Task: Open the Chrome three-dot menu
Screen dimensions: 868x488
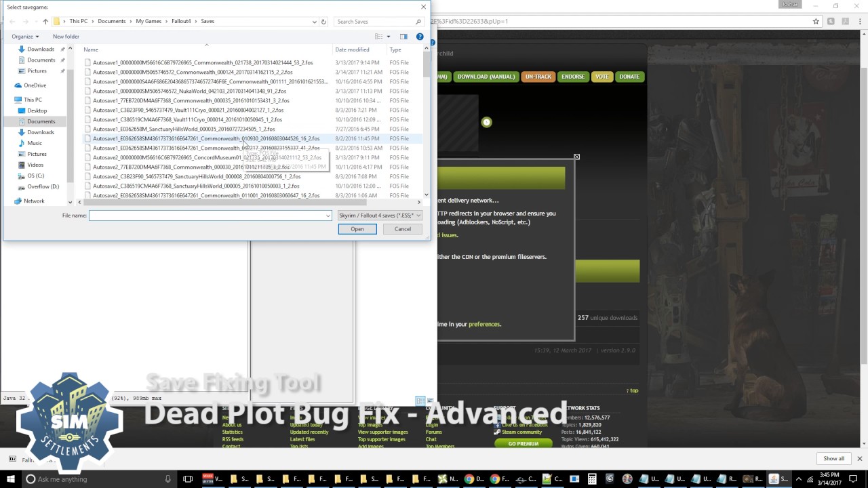Action: [861, 21]
